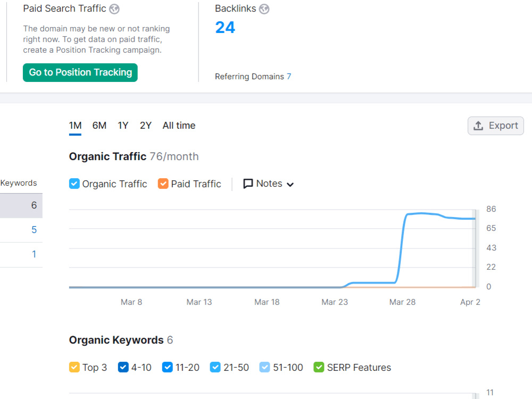Viewport: 532px width, 399px height.
Task: Select the highlighted keywords row showing 6
Action: (x=21, y=205)
